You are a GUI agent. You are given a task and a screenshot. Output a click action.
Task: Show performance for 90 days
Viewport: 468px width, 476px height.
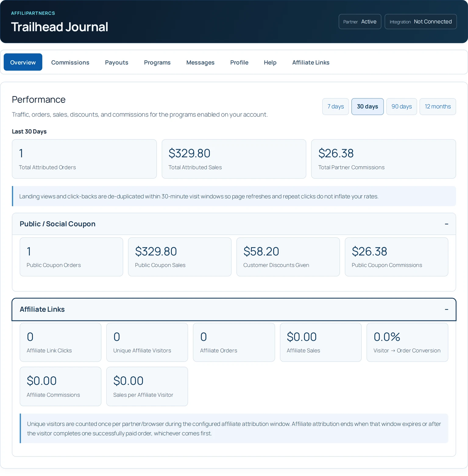[402, 106]
